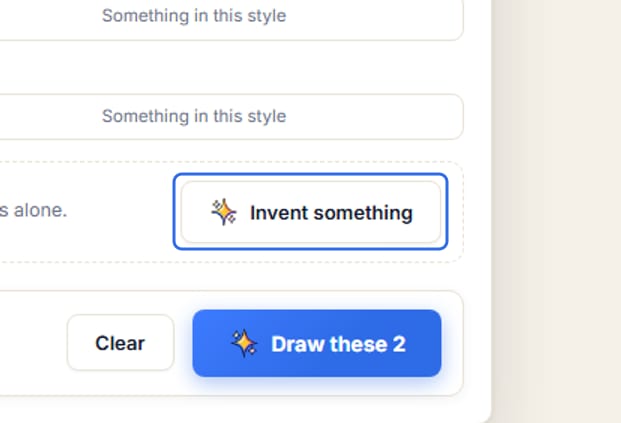Click the upper Something in this style placeholder text
The image size is (621, 423).
point(194,16)
